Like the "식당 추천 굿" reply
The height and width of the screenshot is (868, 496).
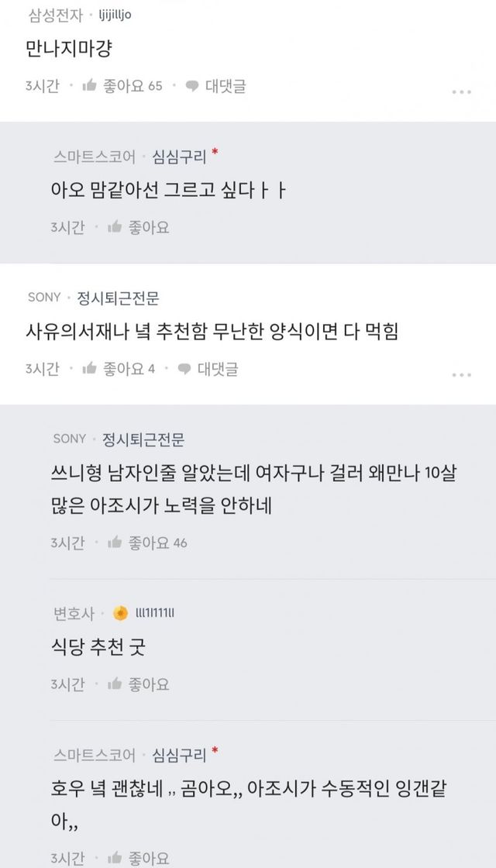tap(115, 684)
